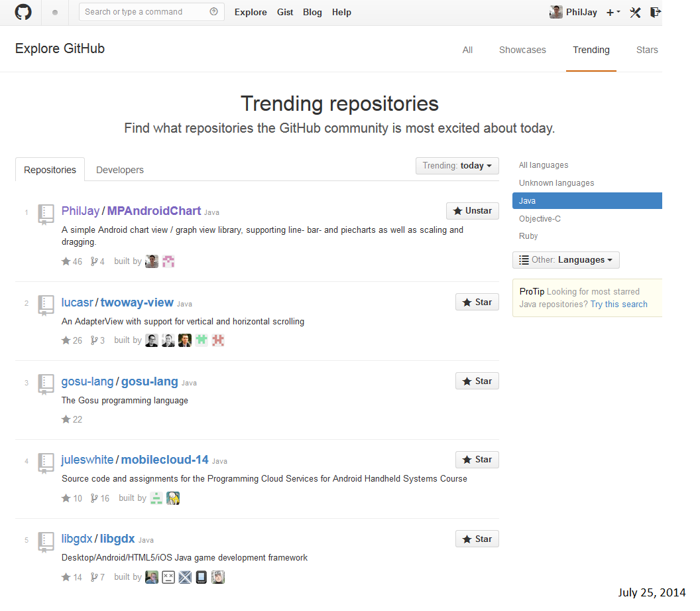This screenshot has width=700, height=611.
Task: Click the sign out icon
Action: 655,12
